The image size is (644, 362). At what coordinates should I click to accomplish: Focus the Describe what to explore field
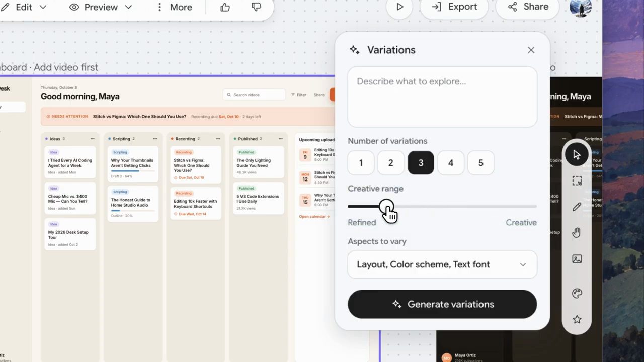(442, 97)
